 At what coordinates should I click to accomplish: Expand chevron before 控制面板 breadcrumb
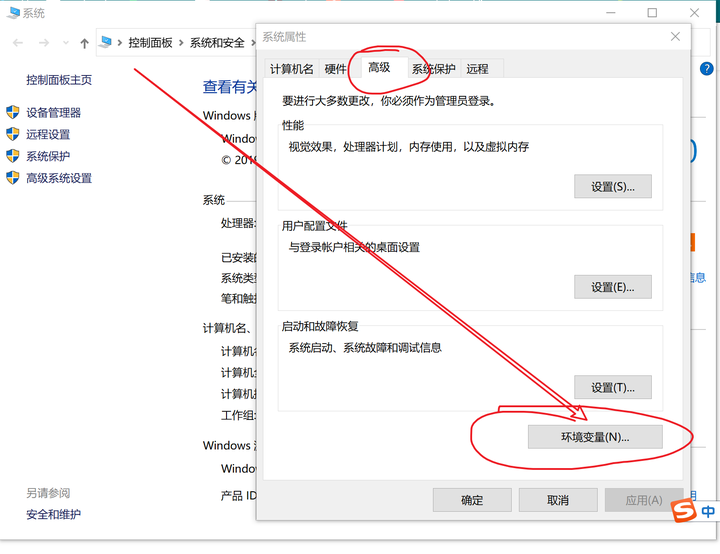pyautogui.click(x=120, y=43)
